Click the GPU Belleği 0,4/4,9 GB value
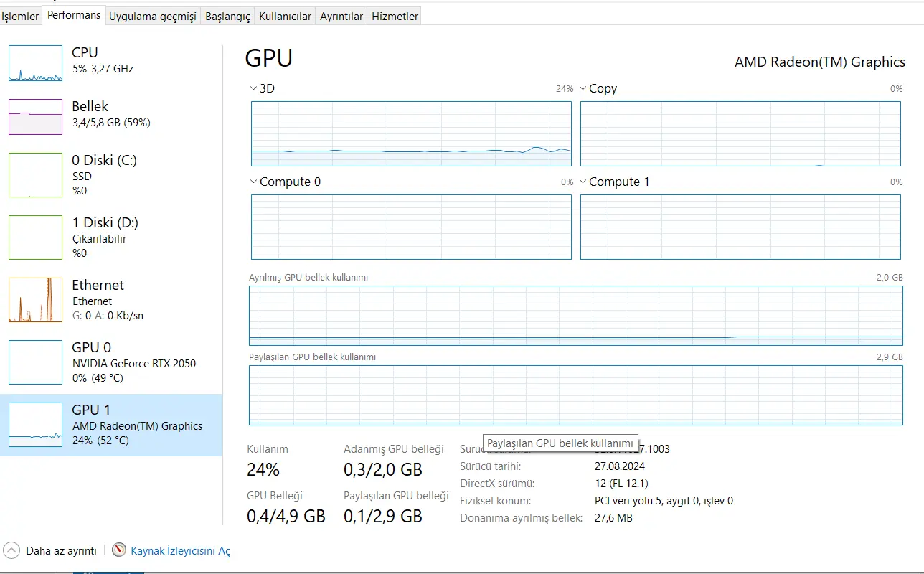The width and height of the screenshot is (924, 574). [x=286, y=516]
